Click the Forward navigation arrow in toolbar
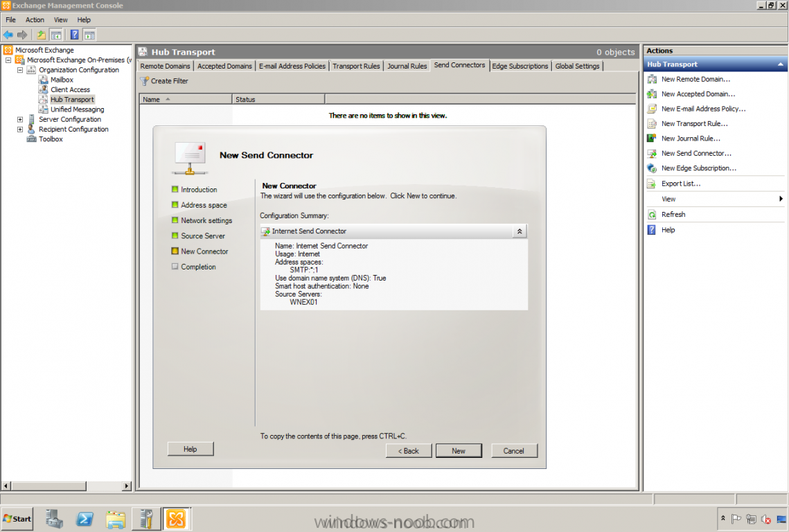789x532 pixels. tap(22, 35)
